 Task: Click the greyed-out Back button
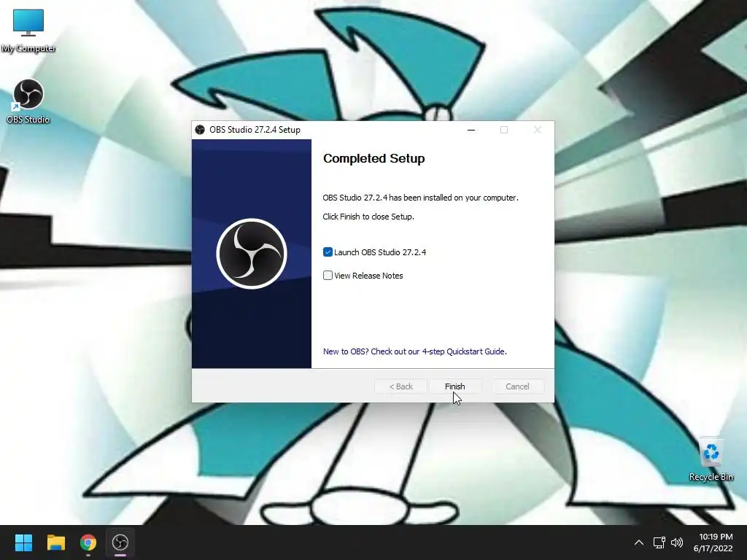tap(400, 386)
